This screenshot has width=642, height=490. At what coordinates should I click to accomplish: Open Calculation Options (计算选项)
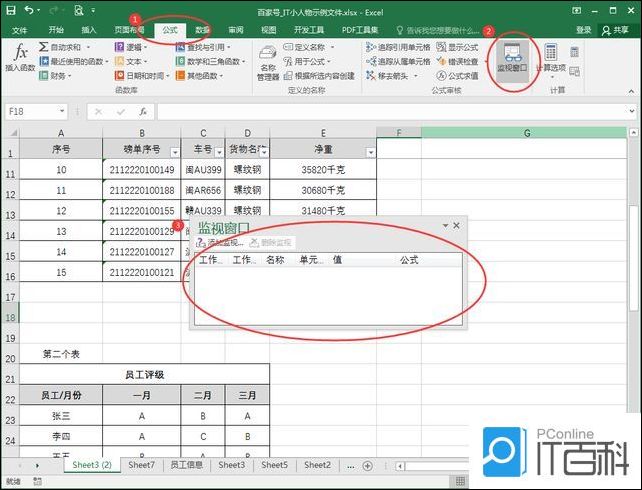(x=551, y=61)
